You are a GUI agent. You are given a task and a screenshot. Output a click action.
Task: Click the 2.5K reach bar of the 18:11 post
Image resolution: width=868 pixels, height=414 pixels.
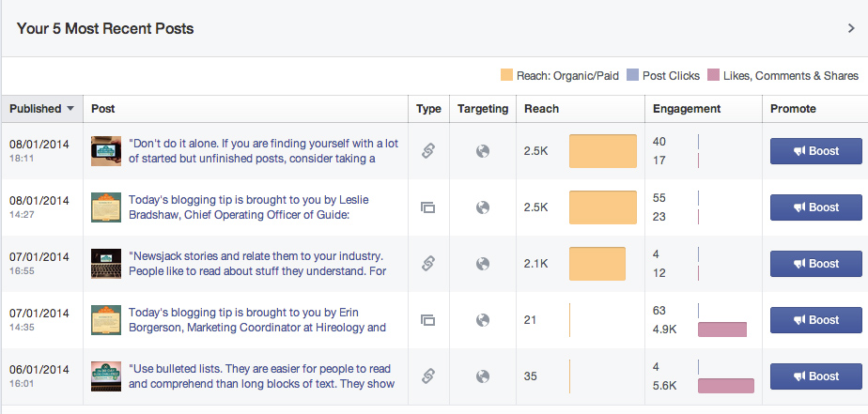(x=603, y=151)
